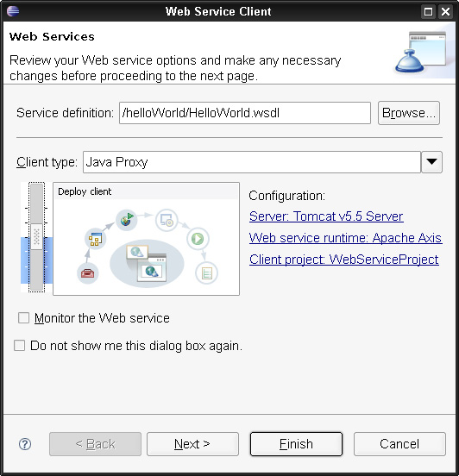Open the Client type dropdown arrow
Viewport: 459px width, 476px height.
[x=431, y=162]
